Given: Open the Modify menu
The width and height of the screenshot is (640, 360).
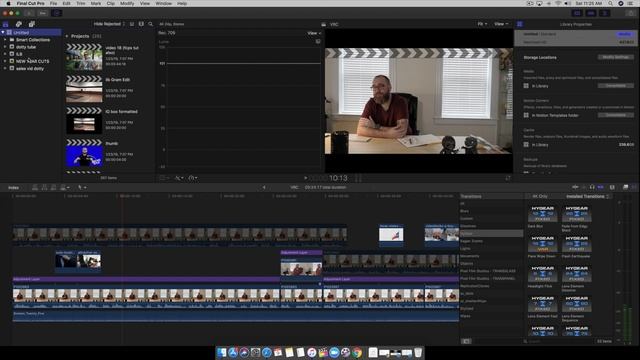Looking at the screenshot, I should 127,3.
